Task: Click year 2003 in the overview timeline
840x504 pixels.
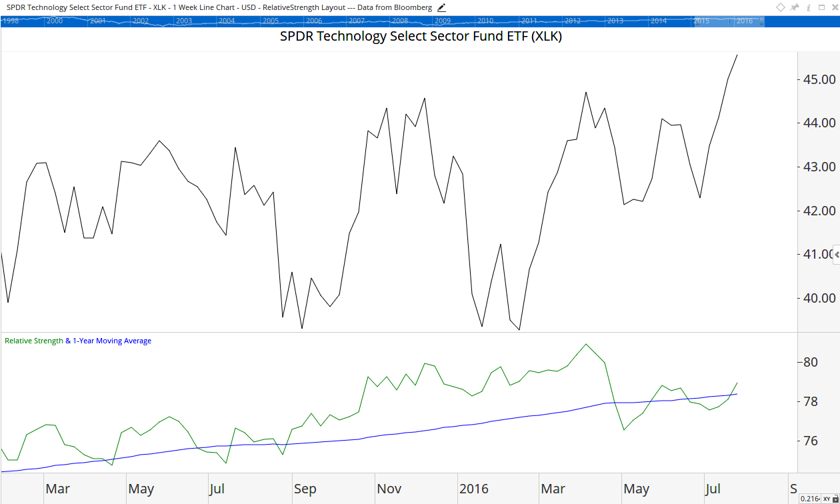Action: coord(184,21)
